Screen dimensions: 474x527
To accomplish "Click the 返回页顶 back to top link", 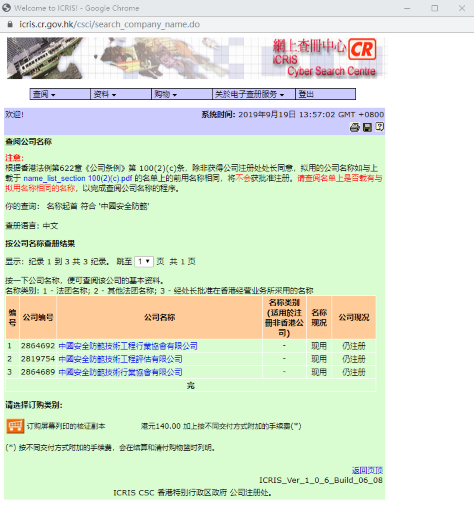I will click(x=367, y=470).
